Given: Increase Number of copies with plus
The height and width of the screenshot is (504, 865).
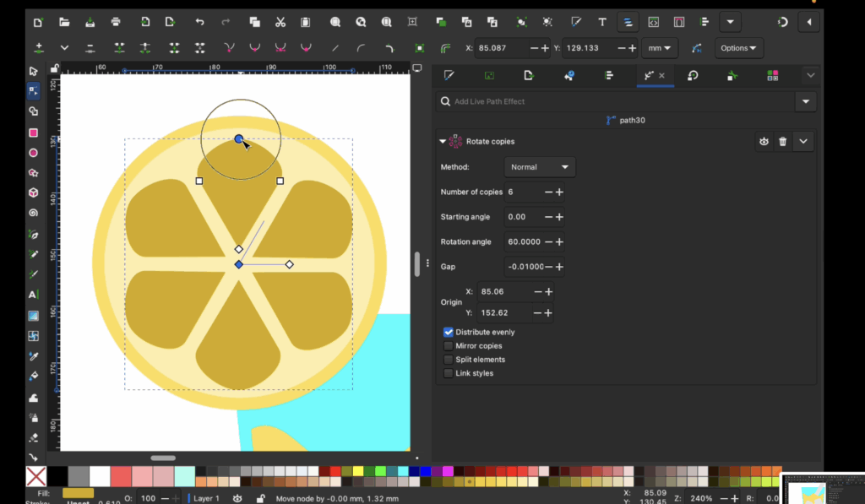Looking at the screenshot, I should click(x=559, y=192).
